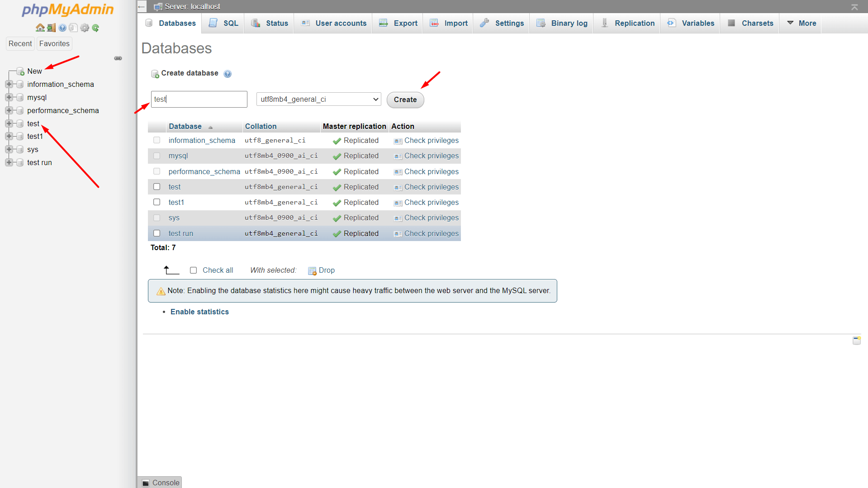Image resolution: width=868 pixels, height=488 pixels.
Task: Expand performance_schema node in the tree
Action: [9, 110]
